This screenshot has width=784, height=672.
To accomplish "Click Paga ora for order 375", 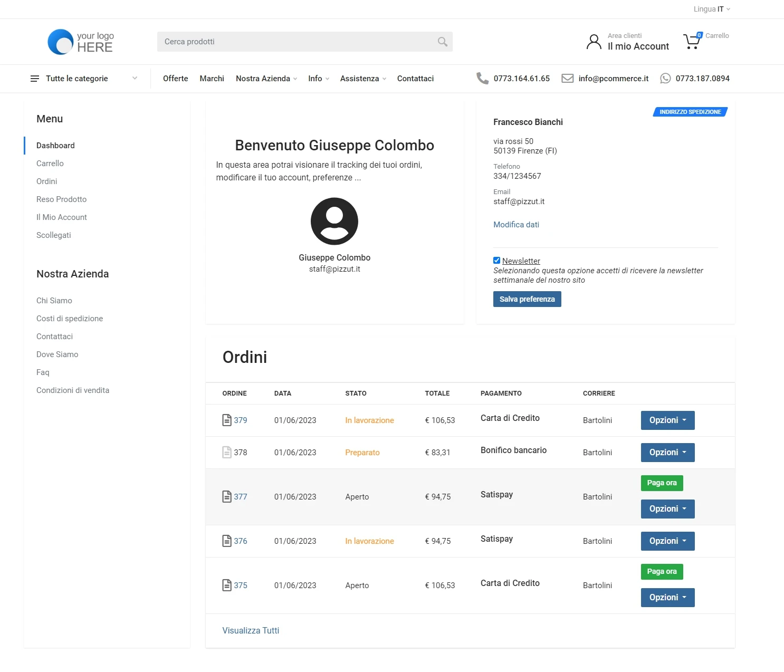I will (x=662, y=572).
